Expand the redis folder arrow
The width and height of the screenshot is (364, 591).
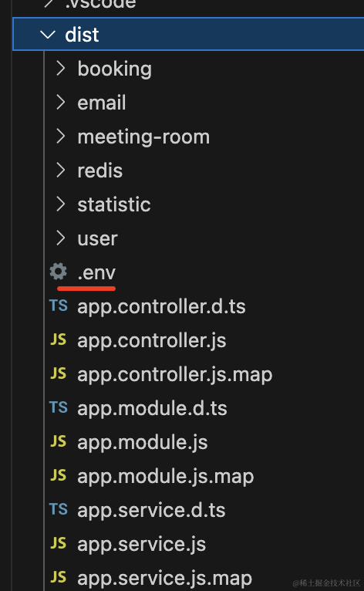[x=60, y=171]
